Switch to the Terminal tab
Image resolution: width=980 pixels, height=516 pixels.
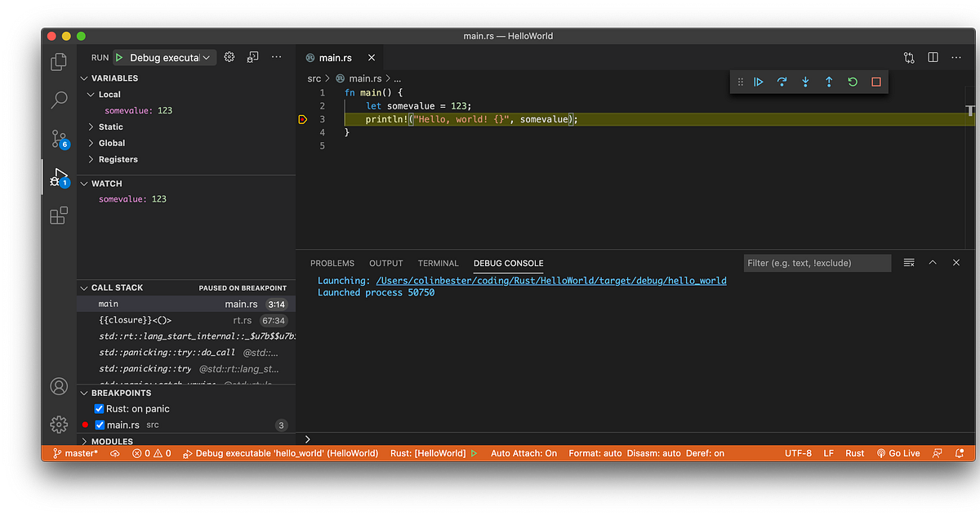click(438, 263)
